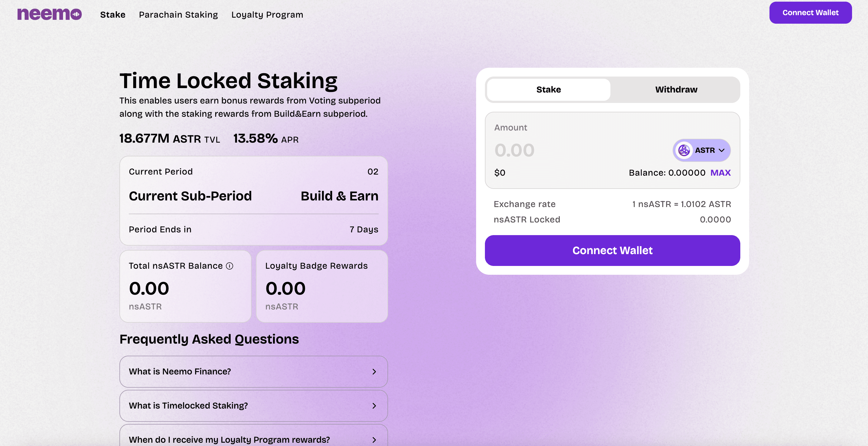Switch to the Withdraw tab
The image size is (868, 446).
(676, 90)
